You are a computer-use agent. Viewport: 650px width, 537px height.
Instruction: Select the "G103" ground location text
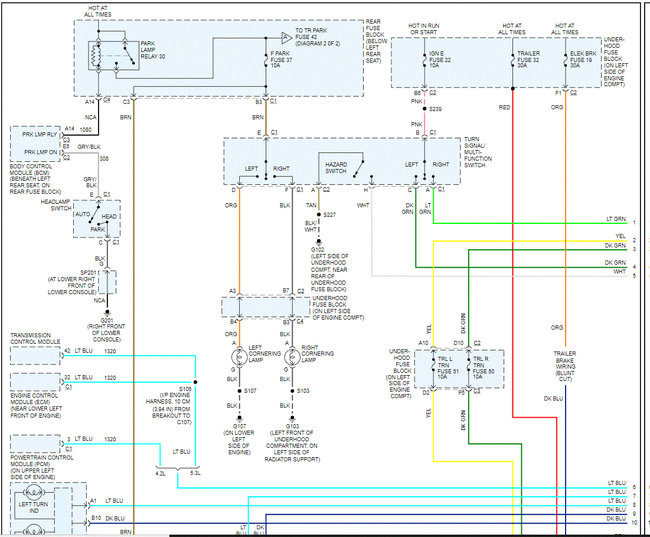click(292, 442)
